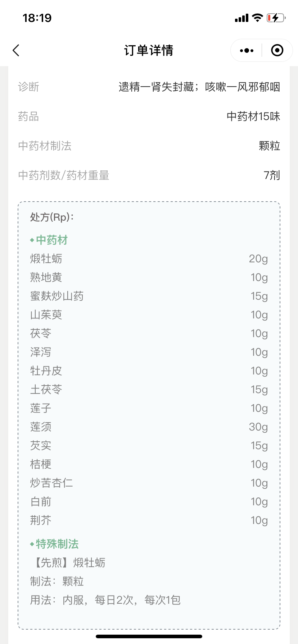Tap the battery charging icon
The image size is (298, 644).
276,18
